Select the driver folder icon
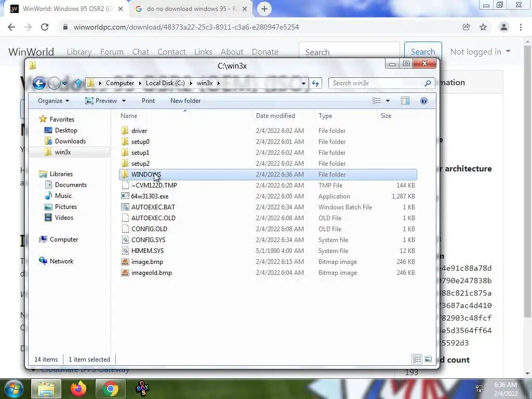532x399 pixels. pyautogui.click(x=125, y=130)
